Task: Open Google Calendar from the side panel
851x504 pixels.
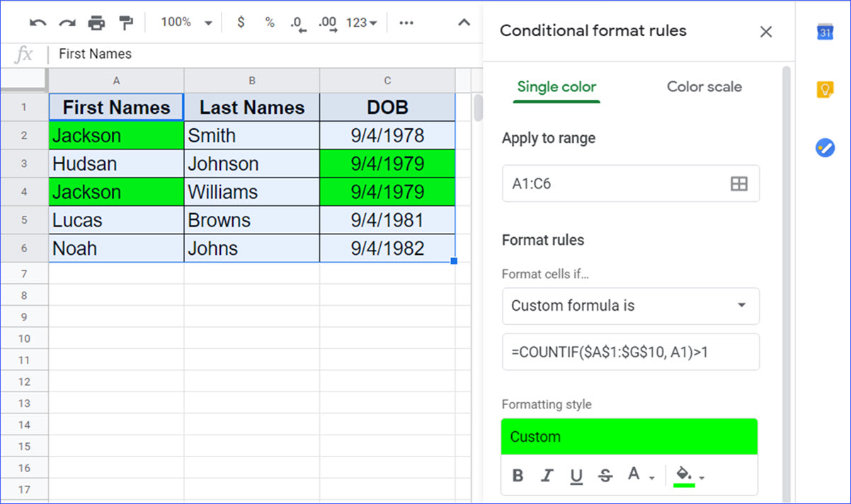Action: tap(826, 31)
